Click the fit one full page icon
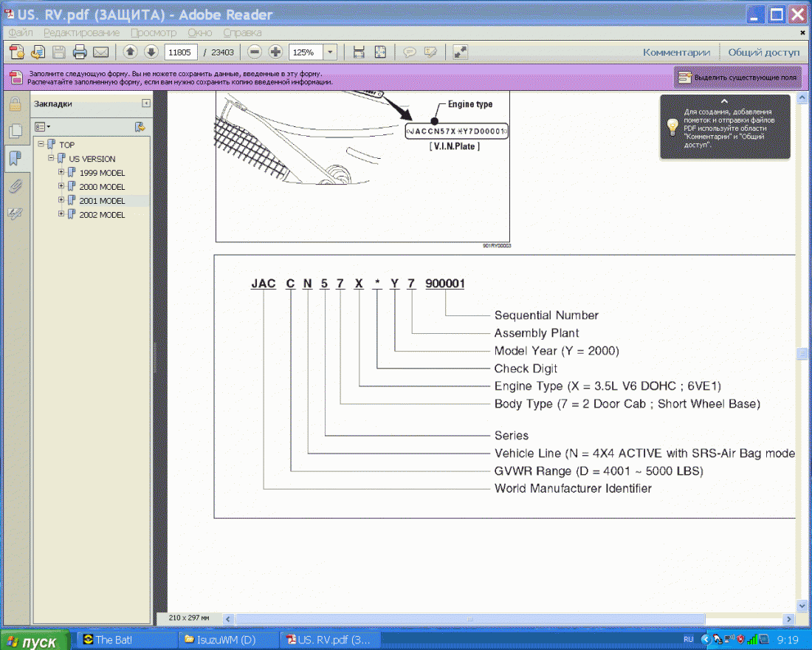This screenshot has width=812, height=650. [380, 52]
